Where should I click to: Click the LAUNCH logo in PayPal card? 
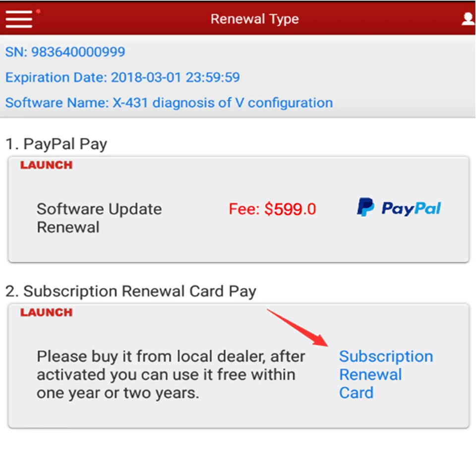tap(47, 165)
